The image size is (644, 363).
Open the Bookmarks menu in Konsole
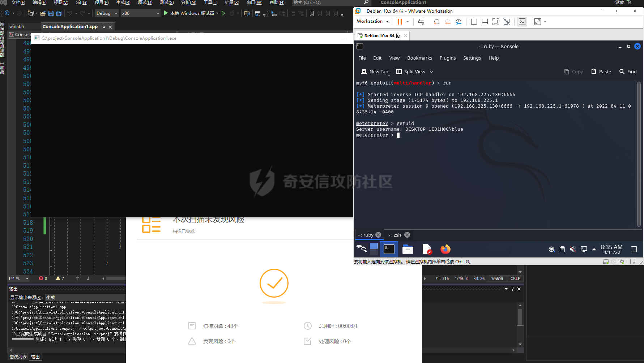(419, 58)
